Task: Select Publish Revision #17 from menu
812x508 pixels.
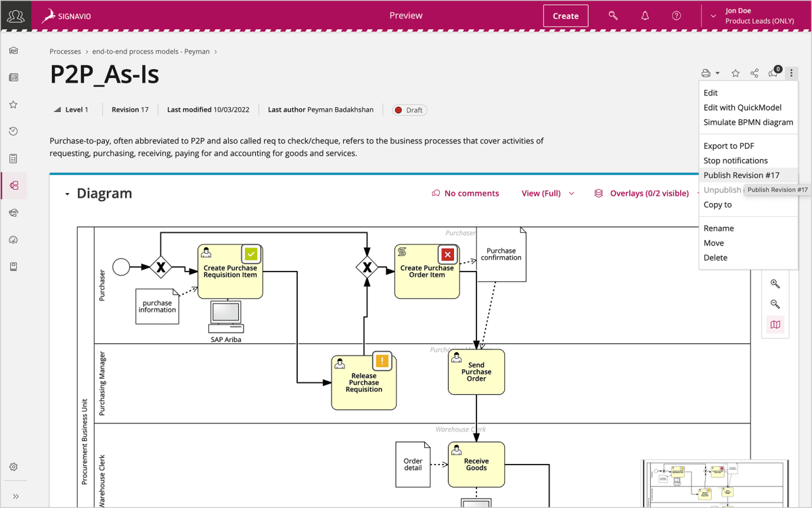Action: click(741, 175)
